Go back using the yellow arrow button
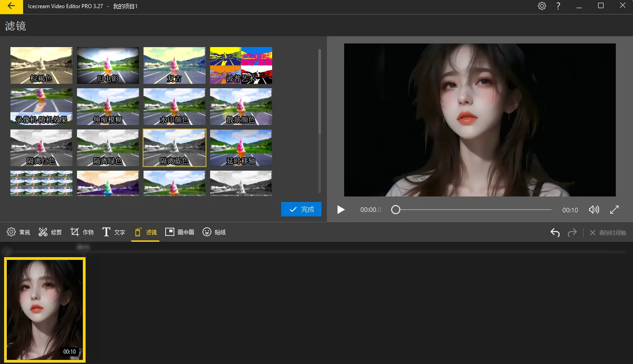Image resolution: width=633 pixels, height=364 pixels. click(11, 6)
